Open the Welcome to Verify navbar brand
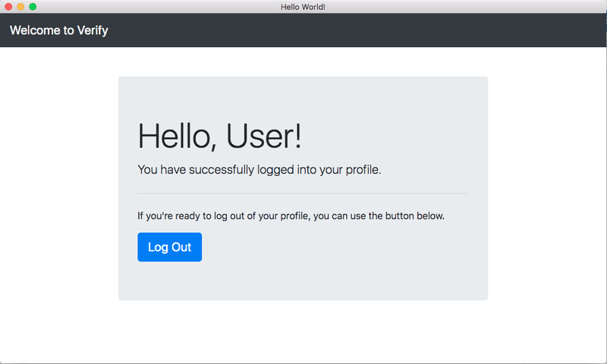The image size is (607, 364). (59, 30)
